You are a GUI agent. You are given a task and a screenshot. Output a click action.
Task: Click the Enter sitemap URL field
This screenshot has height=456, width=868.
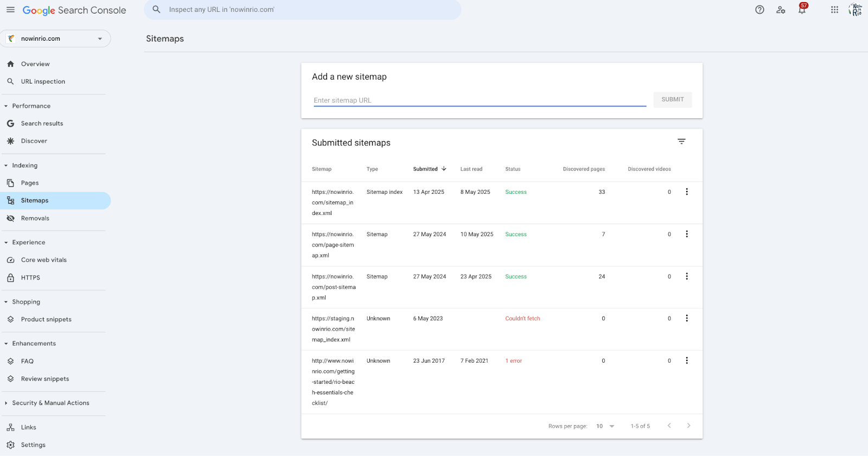click(480, 100)
